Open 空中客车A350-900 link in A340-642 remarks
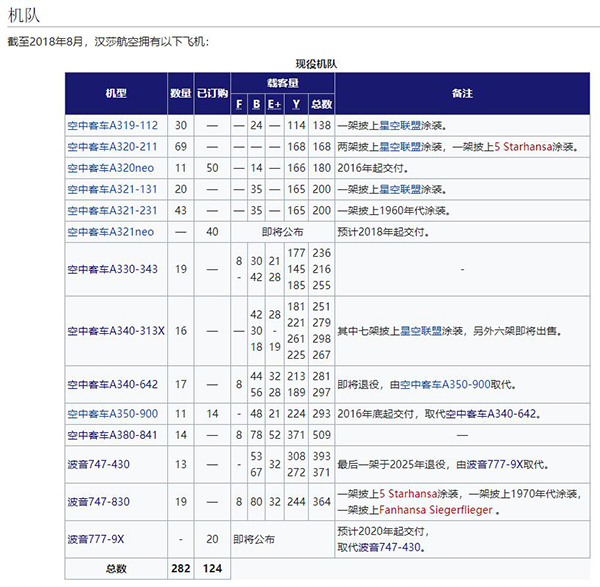The image size is (600, 587). coord(445,385)
